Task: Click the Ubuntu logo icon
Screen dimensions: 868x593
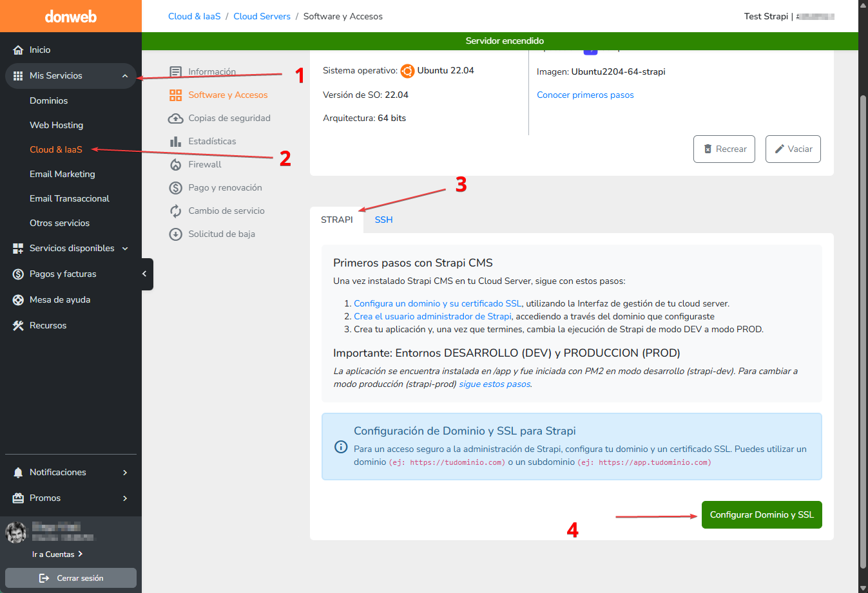Action: pos(407,71)
